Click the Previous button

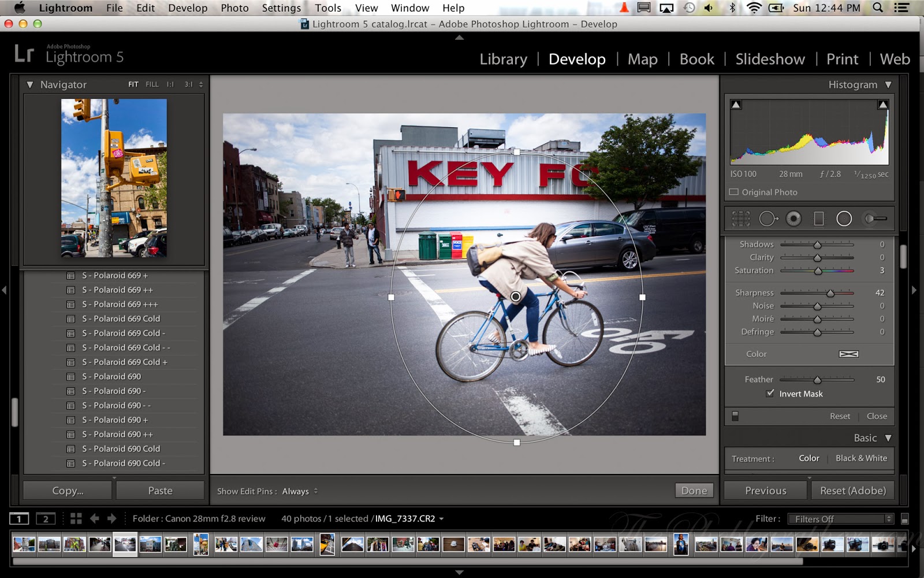click(x=765, y=490)
